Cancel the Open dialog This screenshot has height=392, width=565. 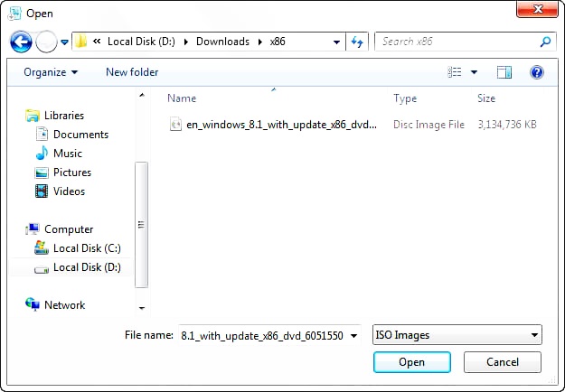click(x=503, y=362)
